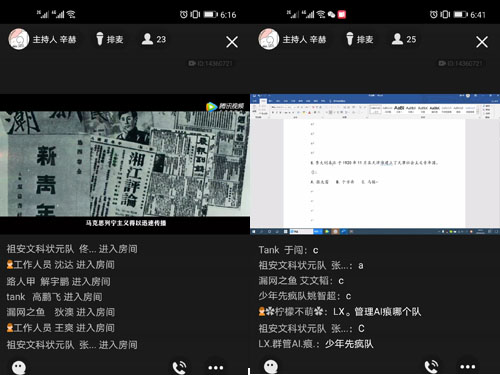Screen dimensions: 500x375
Task: Select chat row '漏网之鱼 狄澳 进入房间'
Action: coord(60,312)
